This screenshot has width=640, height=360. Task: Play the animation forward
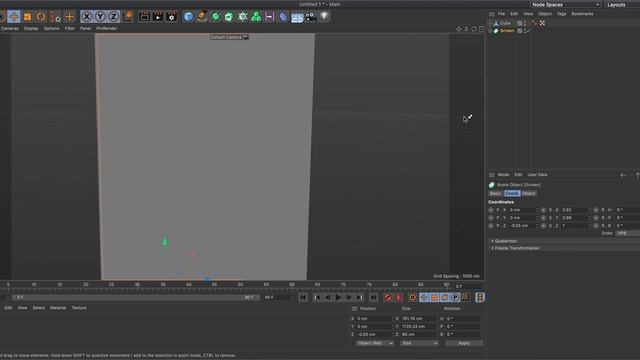[x=338, y=298]
